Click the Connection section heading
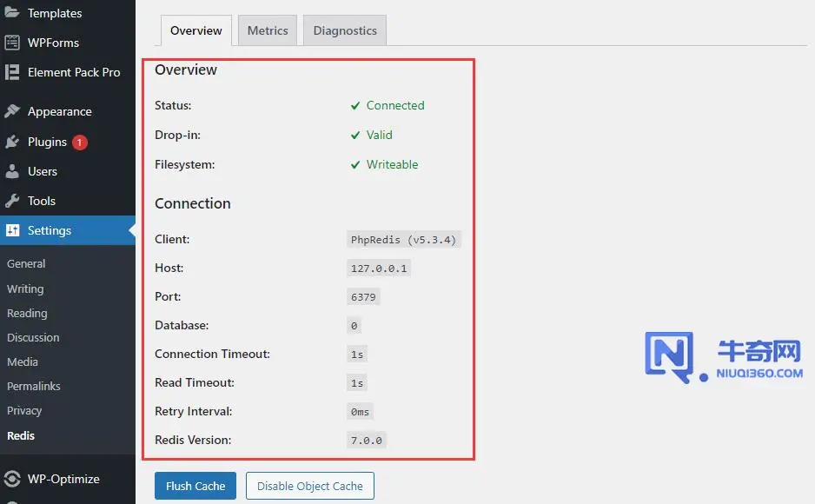 click(x=192, y=203)
